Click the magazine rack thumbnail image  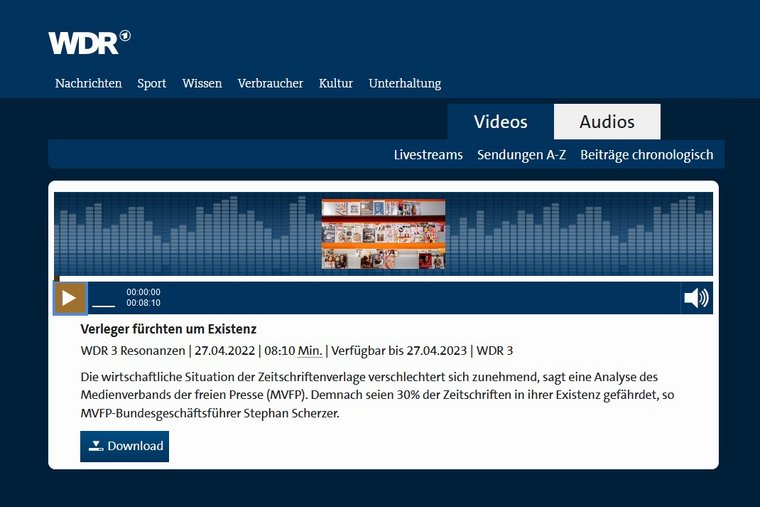click(383, 233)
